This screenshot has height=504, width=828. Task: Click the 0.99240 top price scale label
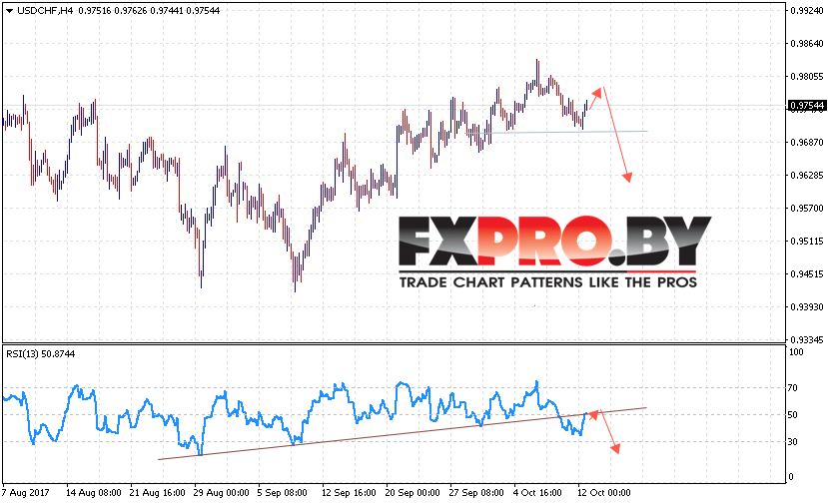click(807, 11)
